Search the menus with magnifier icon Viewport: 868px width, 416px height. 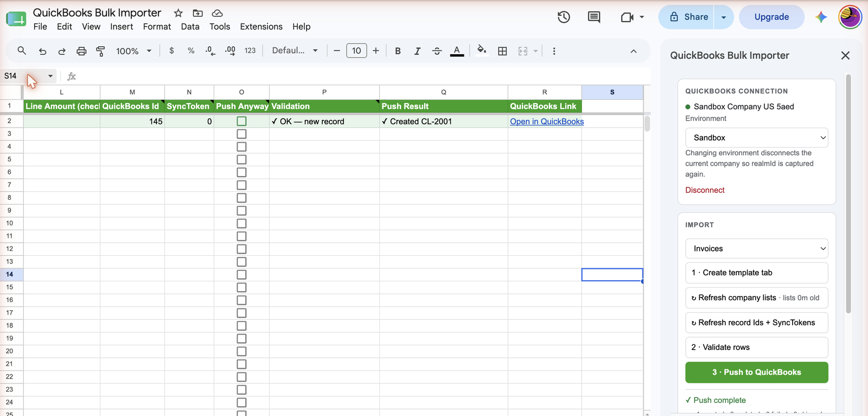(22, 51)
